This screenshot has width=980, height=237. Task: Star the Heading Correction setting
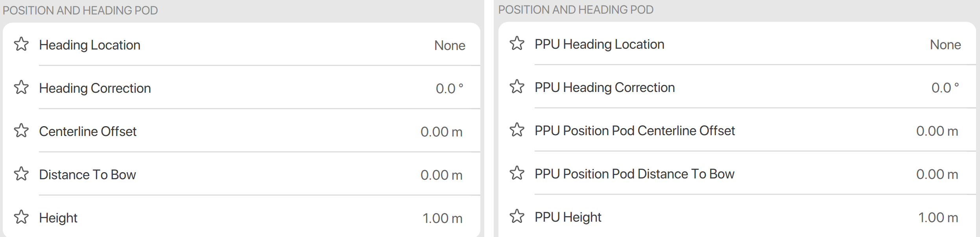click(x=21, y=88)
